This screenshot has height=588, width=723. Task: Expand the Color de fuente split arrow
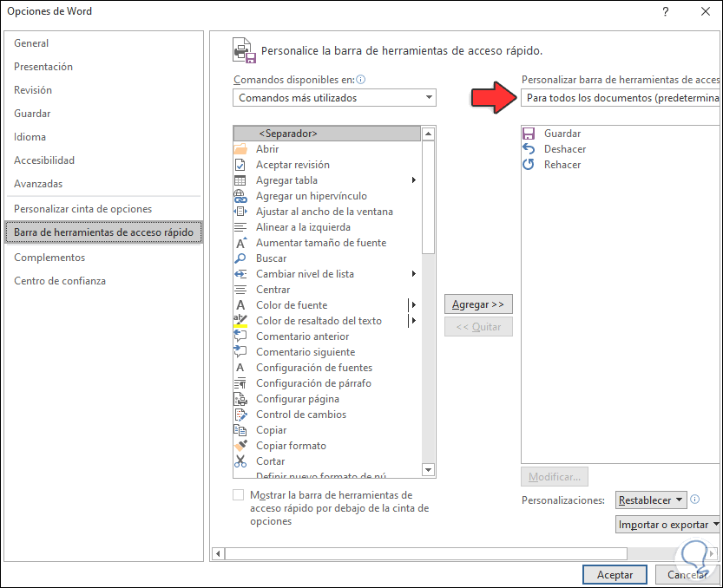click(414, 305)
